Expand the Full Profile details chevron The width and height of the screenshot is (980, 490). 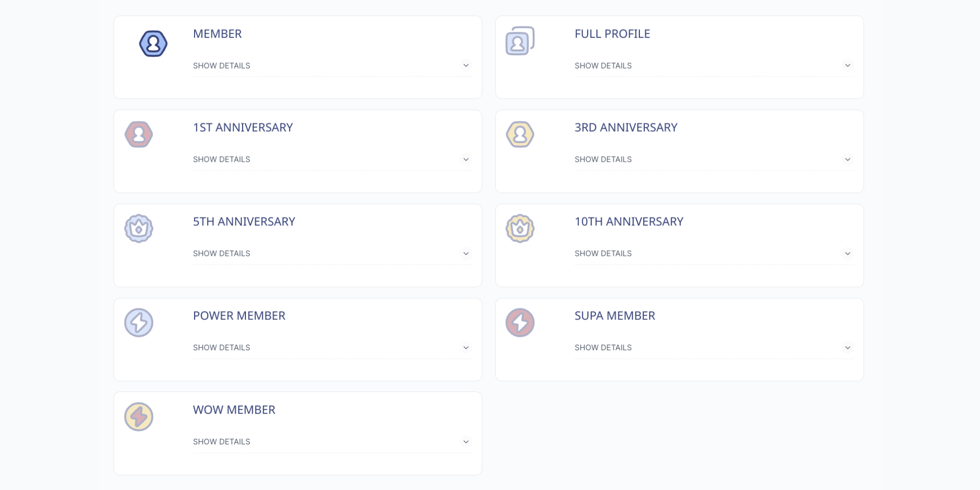848,65
